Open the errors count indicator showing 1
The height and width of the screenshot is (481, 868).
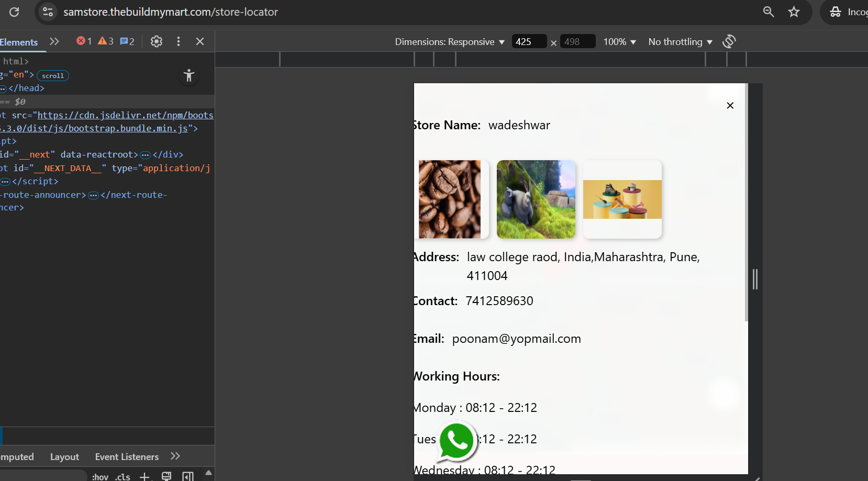[x=84, y=41]
